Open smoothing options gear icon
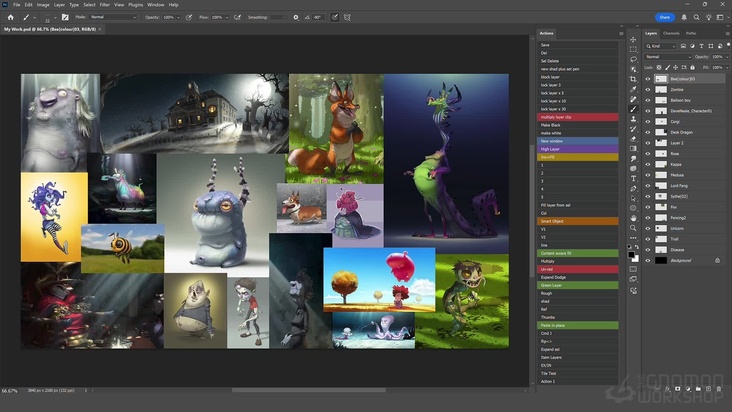The height and width of the screenshot is (412, 732). 295,17
